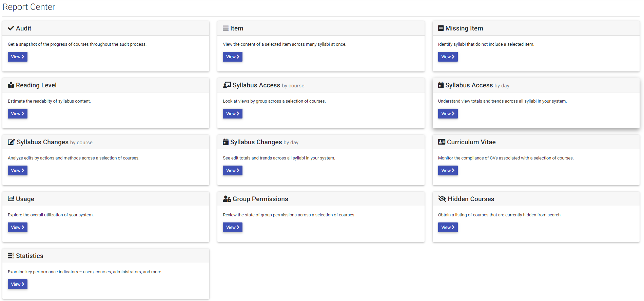Click 'Review the state of group permissions' text

click(x=289, y=215)
